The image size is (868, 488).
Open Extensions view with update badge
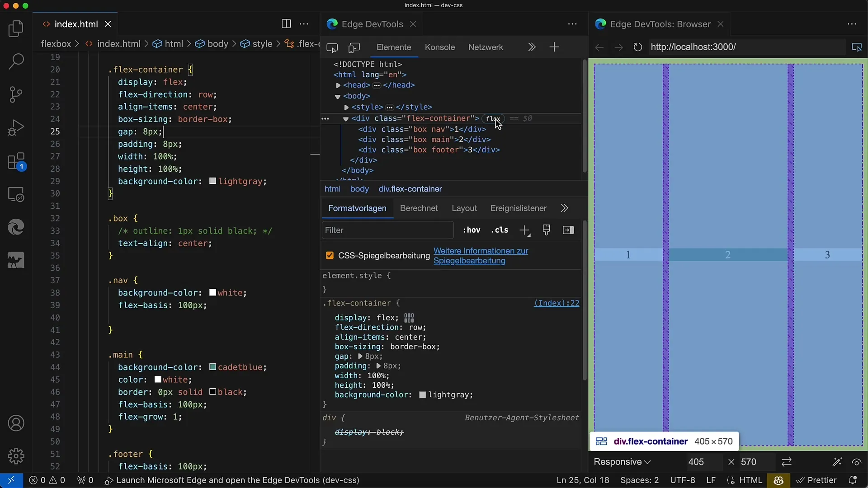click(x=16, y=161)
